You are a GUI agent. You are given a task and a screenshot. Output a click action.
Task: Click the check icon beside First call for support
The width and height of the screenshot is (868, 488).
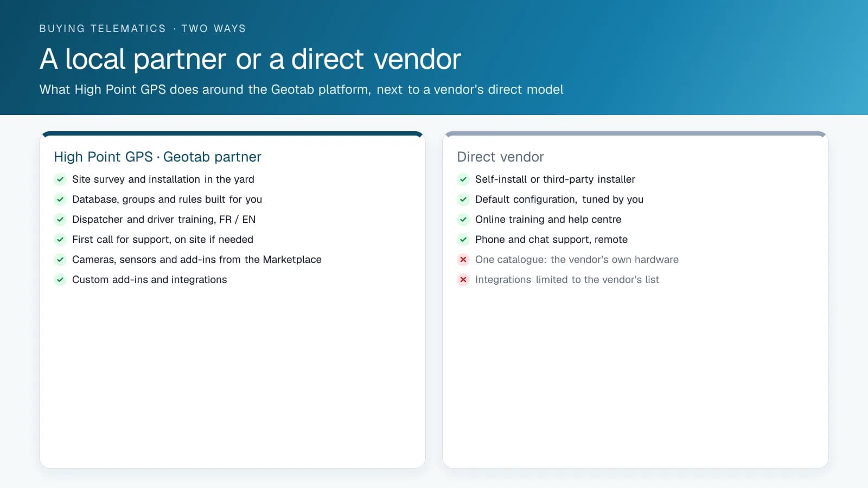pos(60,240)
